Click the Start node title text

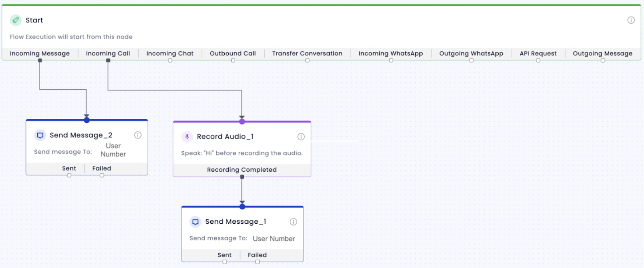click(x=34, y=20)
